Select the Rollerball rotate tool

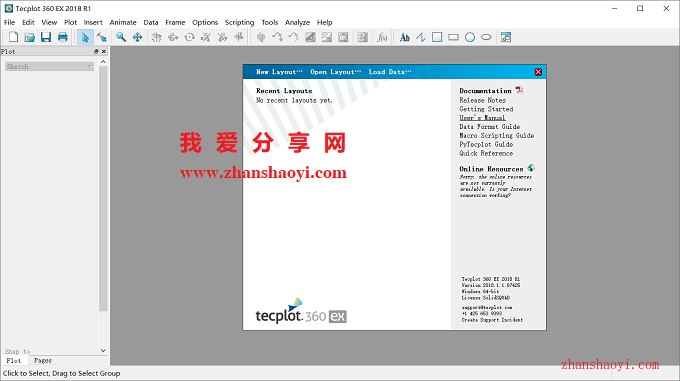click(x=173, y=37)
